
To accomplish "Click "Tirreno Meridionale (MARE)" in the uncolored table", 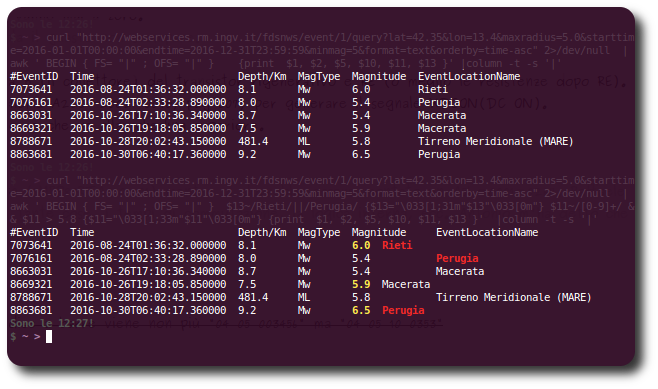I will [496, 141].
